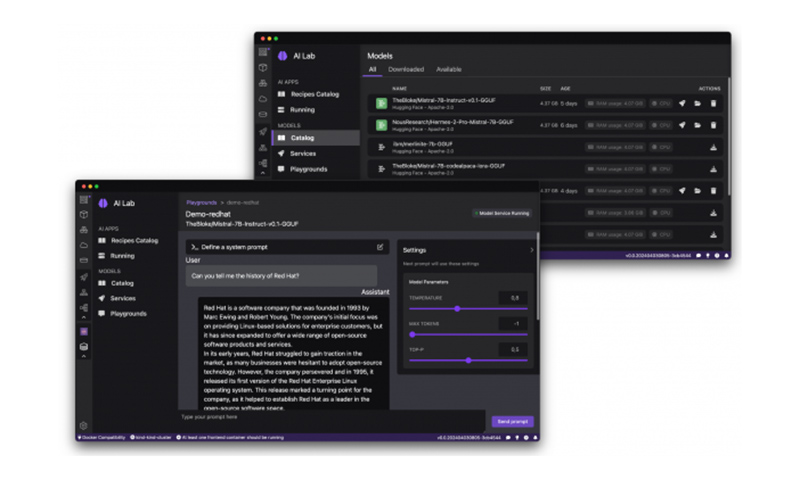Click lightbulb icon in playground window status bar
800x480 pixels.
(x=517, y=438)
